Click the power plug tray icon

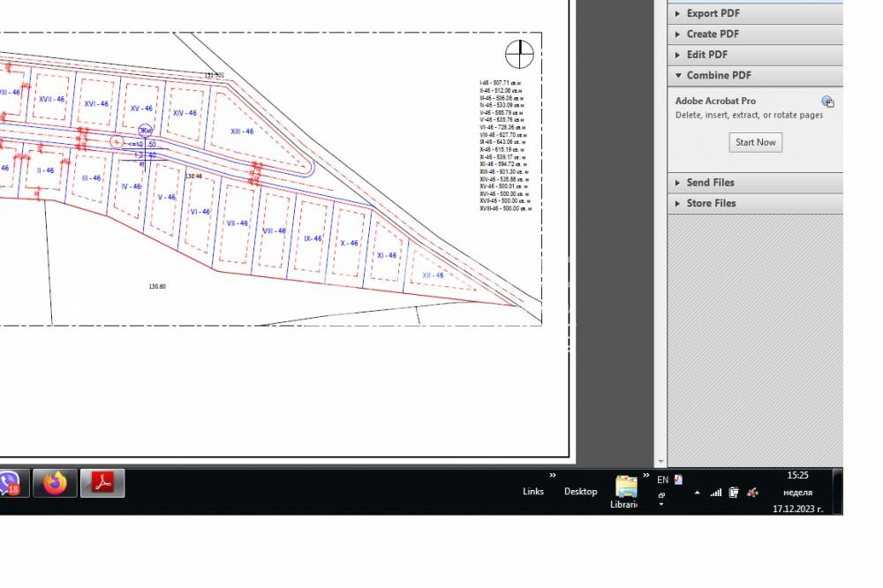click(734, 493)
